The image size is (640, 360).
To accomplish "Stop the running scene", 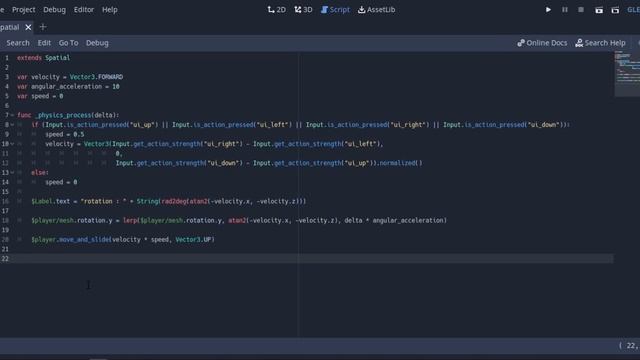I will [x=581, y=9].
